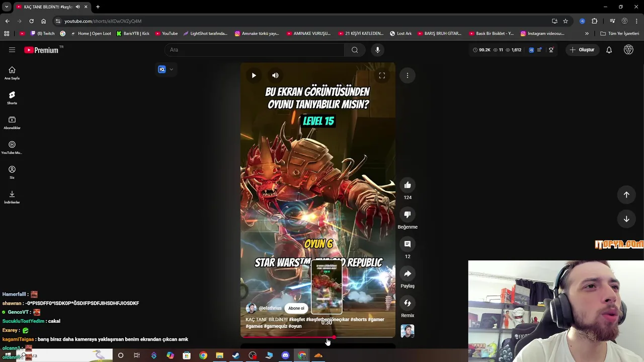Open Home | Open Loot bookmark
This screenshot has height=362, width=644.
(x=91, y=34)
